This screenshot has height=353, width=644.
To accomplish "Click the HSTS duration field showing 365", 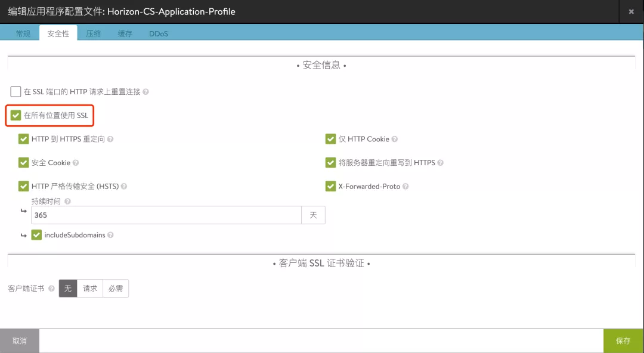I will pos(166,215).
